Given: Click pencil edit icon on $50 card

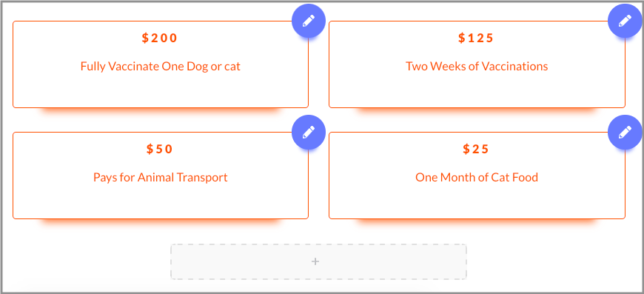Looking at the screenshot, I should (x=309, y=132).
